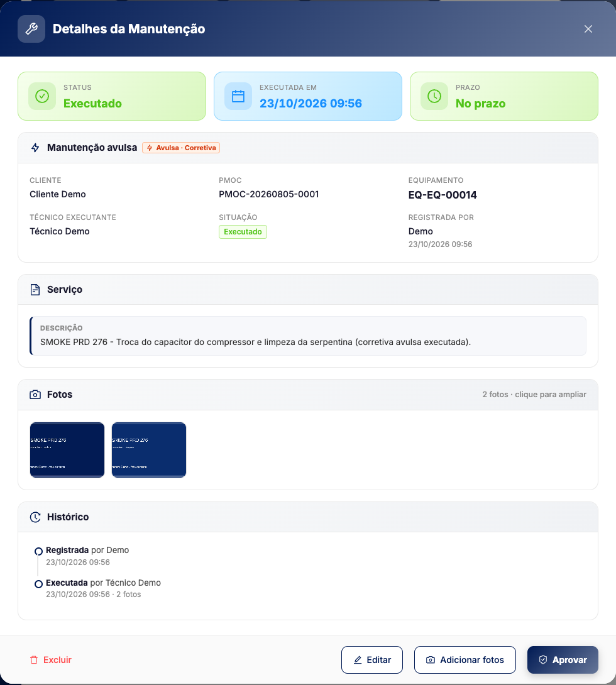Approve the maintenance with Aprovar
The width and height of the screenshot is (616, 685).
563,660
